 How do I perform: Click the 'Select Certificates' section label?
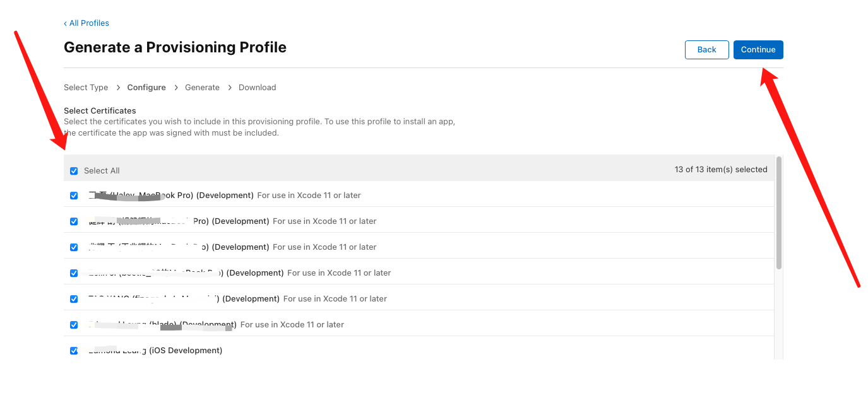tap(100, 111)
